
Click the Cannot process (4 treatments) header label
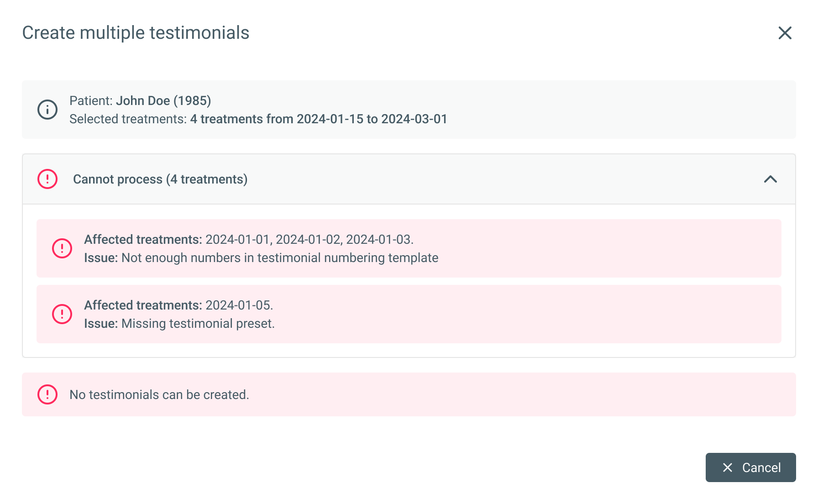pyautogui.click(x=160, y=179)
